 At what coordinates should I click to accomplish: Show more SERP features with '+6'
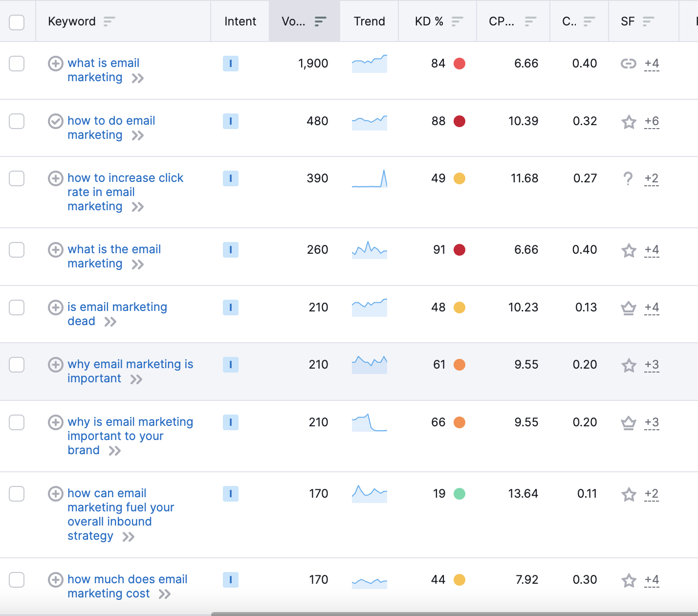[x=652, y=121]
